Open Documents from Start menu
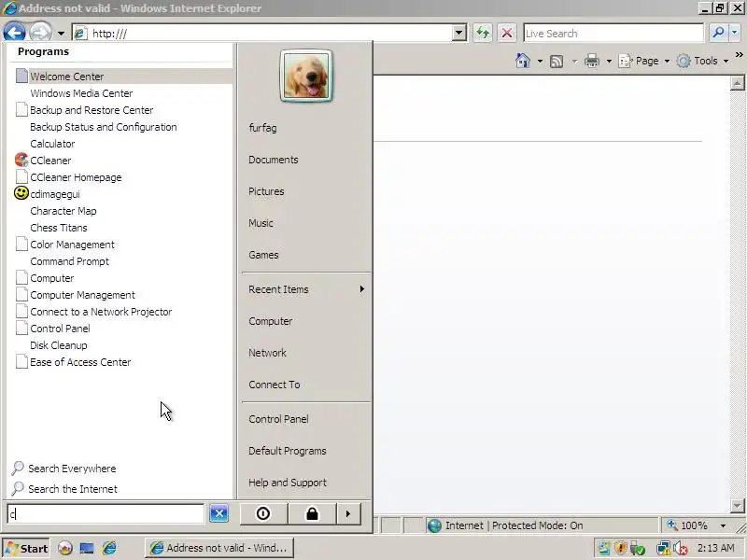 (x=274, y=160)
